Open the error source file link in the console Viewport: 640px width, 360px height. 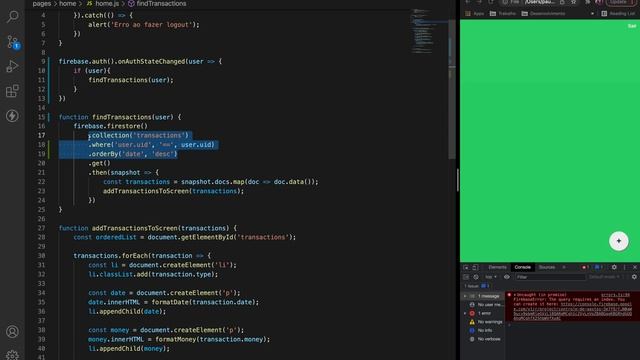coord(616,295)
